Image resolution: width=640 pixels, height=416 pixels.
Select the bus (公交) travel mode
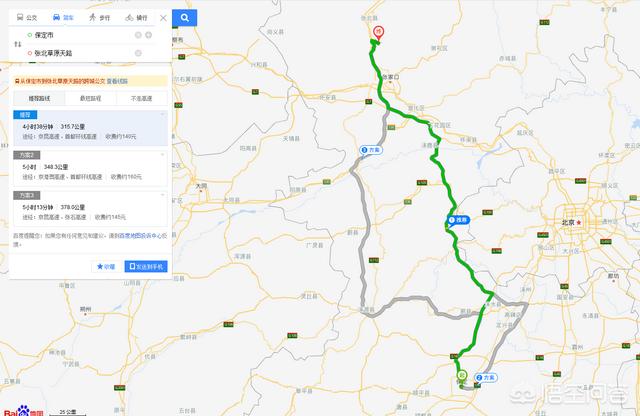pos(27,18)
